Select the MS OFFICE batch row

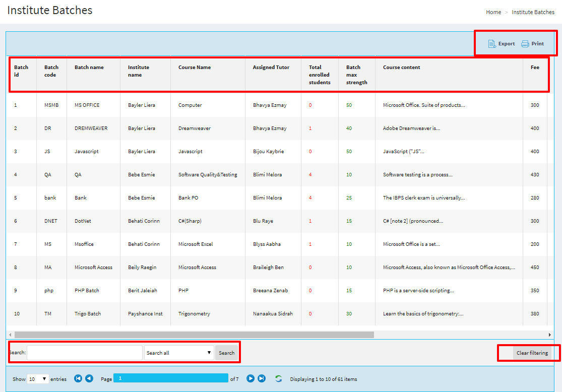[87, 105]
